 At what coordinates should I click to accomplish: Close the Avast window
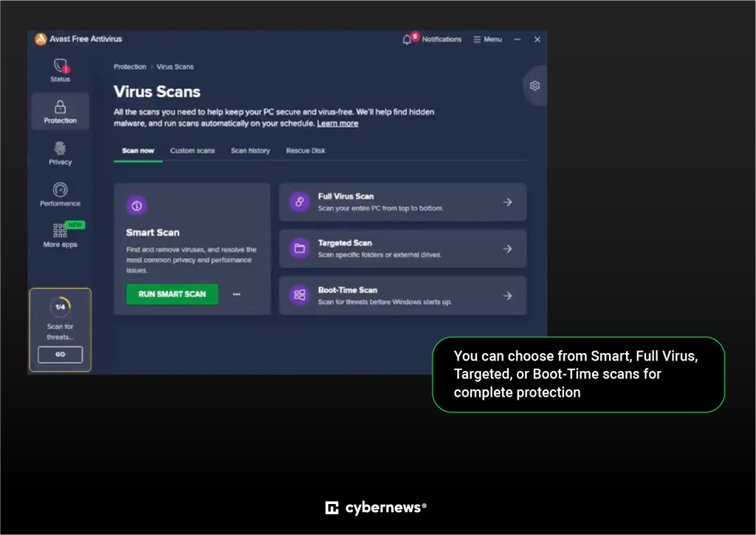point(537,40)
